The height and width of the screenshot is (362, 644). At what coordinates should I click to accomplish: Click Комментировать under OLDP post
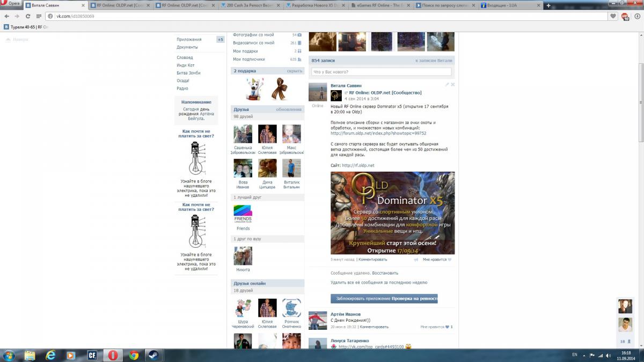click(372, 259)
